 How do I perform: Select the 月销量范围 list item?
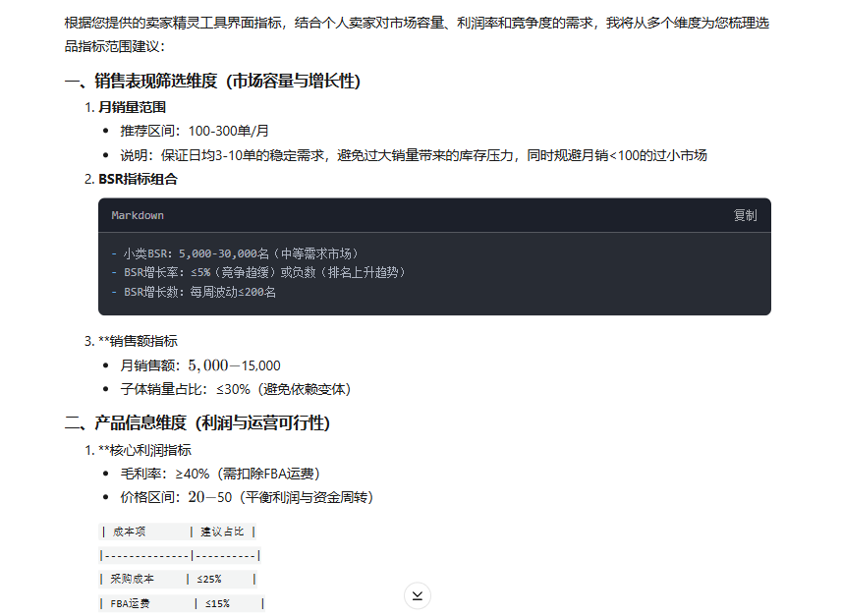(132, 106)
